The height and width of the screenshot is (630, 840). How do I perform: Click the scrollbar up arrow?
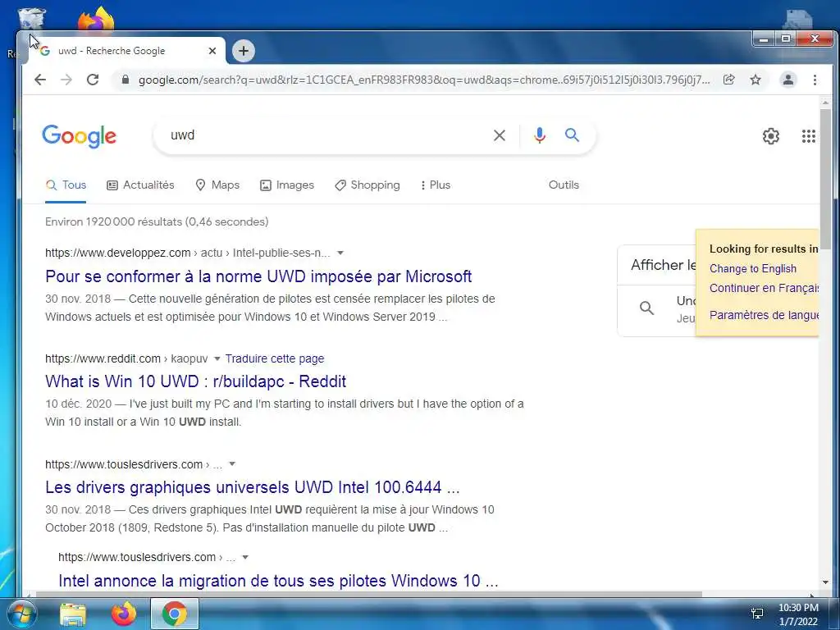825,103
